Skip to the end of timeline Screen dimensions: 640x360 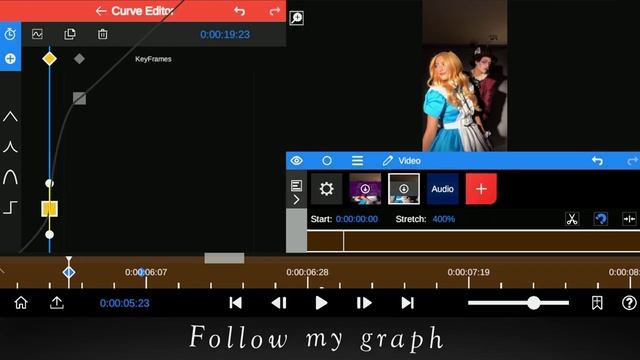tap(407, 303)
